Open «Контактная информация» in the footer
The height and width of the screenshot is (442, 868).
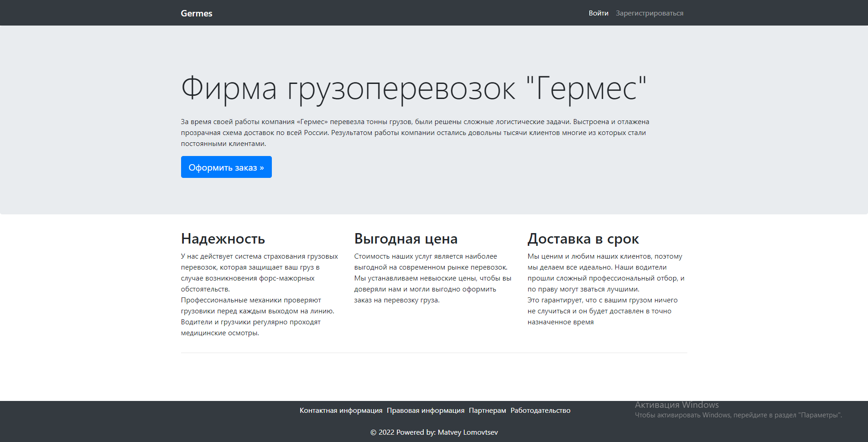pos(341,410)
